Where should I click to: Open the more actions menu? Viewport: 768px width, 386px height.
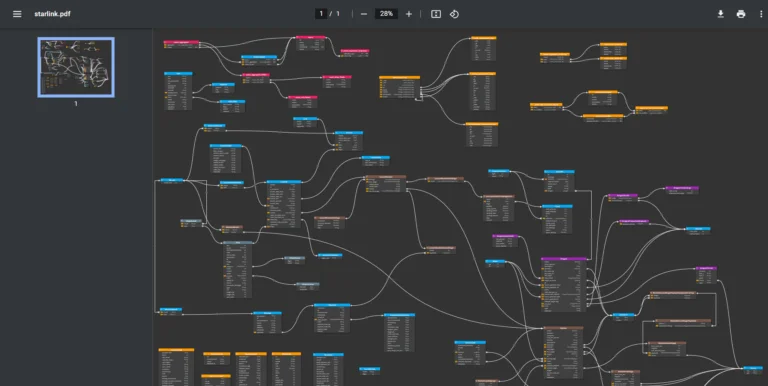(761, 14)
